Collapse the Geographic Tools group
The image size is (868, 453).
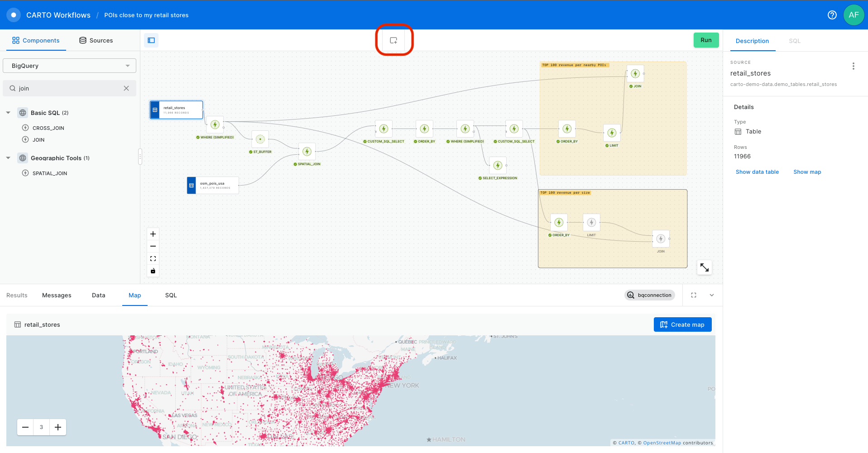[x=8, y=158]
